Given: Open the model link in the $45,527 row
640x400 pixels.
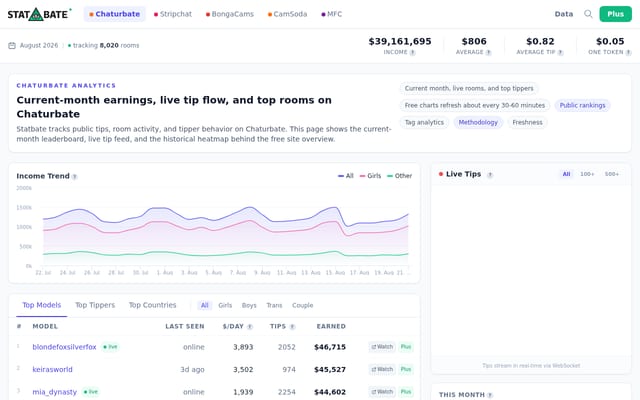Looking at the screenshot, I should [x=52, y=369].
